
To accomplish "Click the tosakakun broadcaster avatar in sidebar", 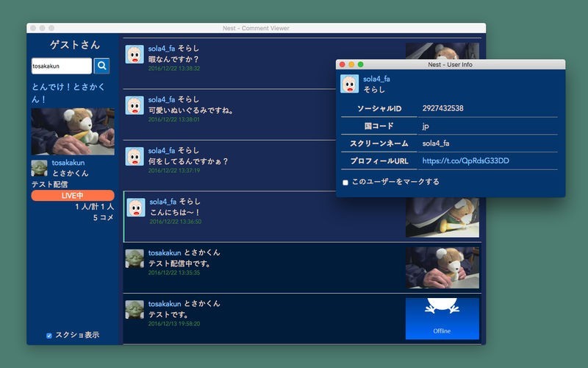I will pyautogui.click(x=40, y=168).
